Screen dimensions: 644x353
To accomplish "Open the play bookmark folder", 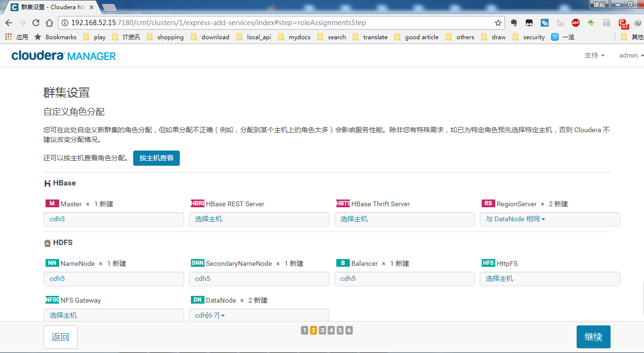I will click(x=95, y=37).
